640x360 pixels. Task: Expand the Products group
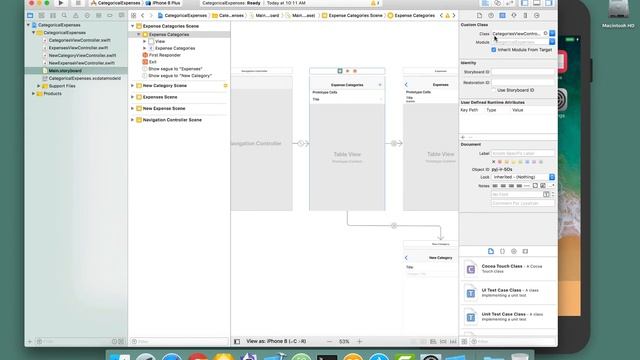pyautogui.click(x=33, y=94)
